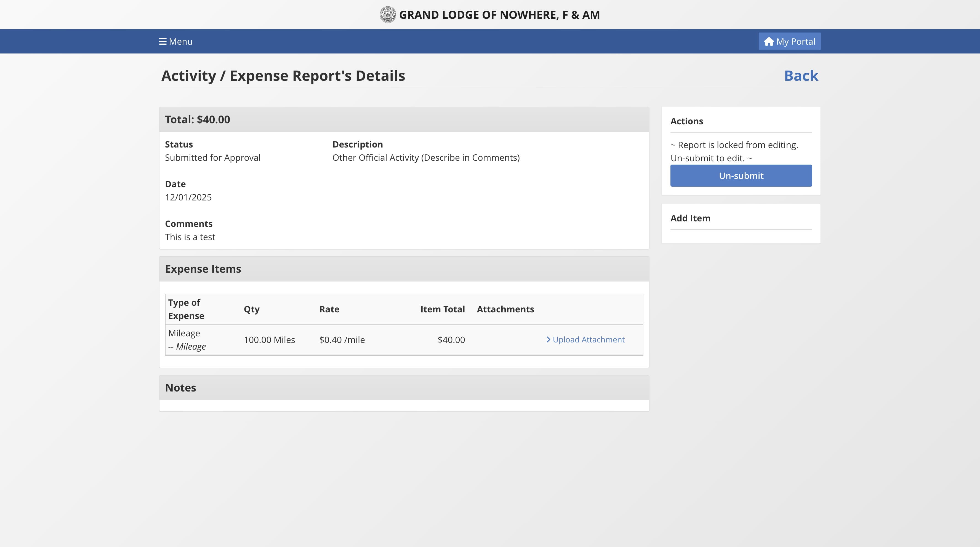The image size is (980, 547).
Task: Click the Grand Lodge seal logo
Action: coord(388,15)
